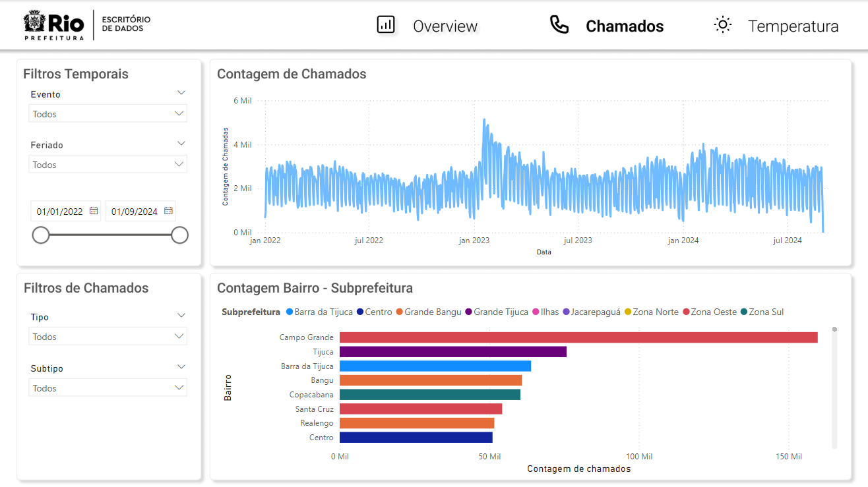Click the Campo Grande bar
This screenshot has height=487, width=868.
578,337
